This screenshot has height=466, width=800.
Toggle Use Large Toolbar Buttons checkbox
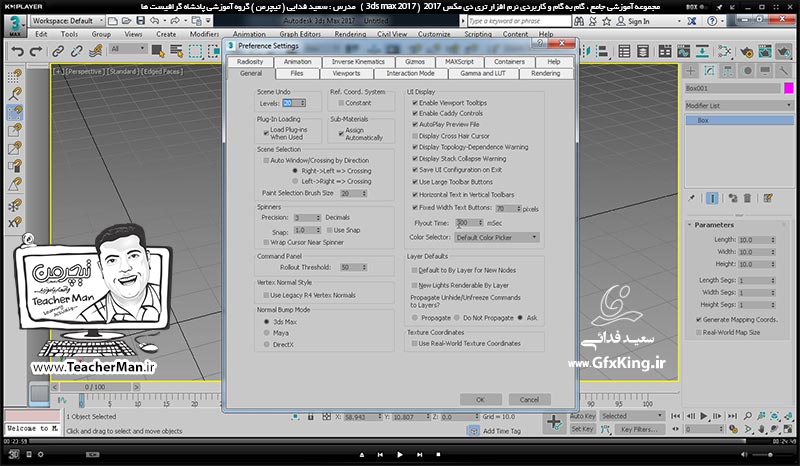(x=415, y=182)
